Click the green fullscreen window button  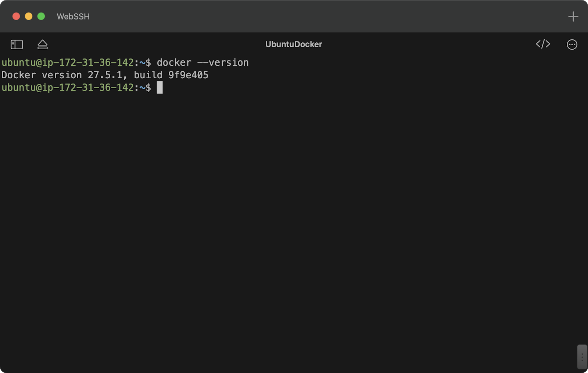pyautogui.click(x=41, y=16)
